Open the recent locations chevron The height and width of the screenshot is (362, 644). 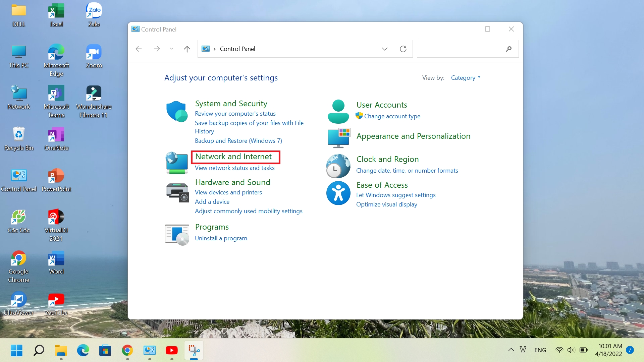click(x=171, y=49)
